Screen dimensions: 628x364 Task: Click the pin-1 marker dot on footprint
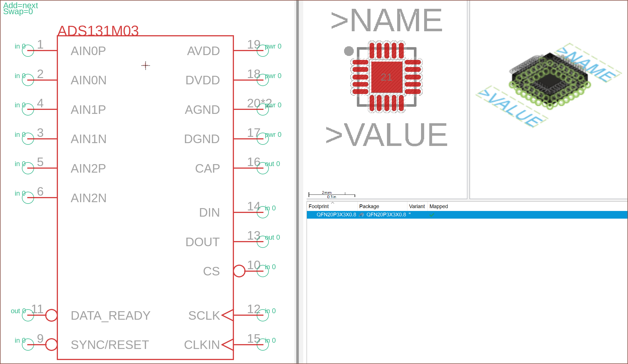pyautogui.click(x=349, y=51)
